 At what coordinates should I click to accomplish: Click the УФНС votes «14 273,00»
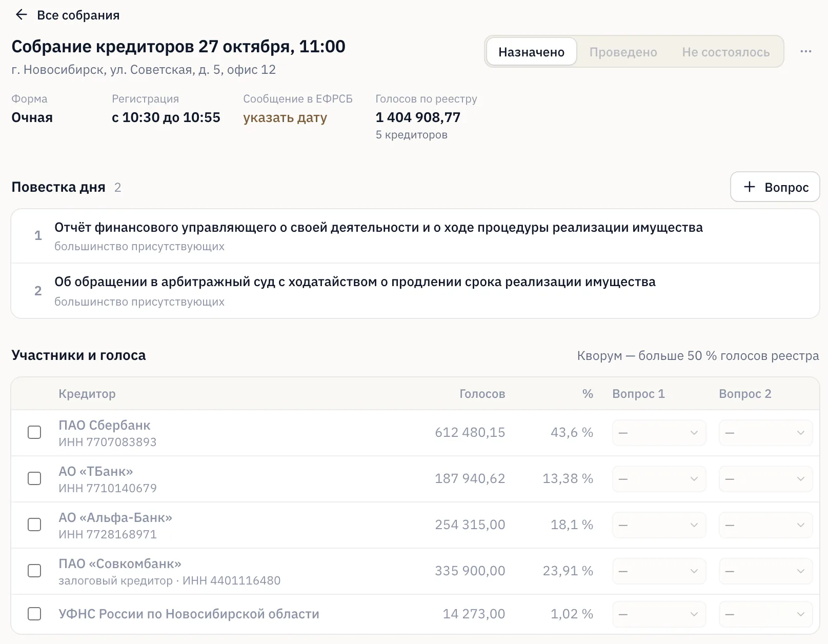point(474,614)
